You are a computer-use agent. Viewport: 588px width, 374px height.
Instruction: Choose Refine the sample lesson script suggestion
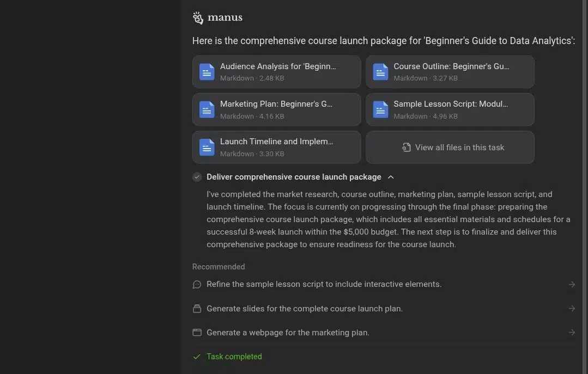[x=324, y=284]
